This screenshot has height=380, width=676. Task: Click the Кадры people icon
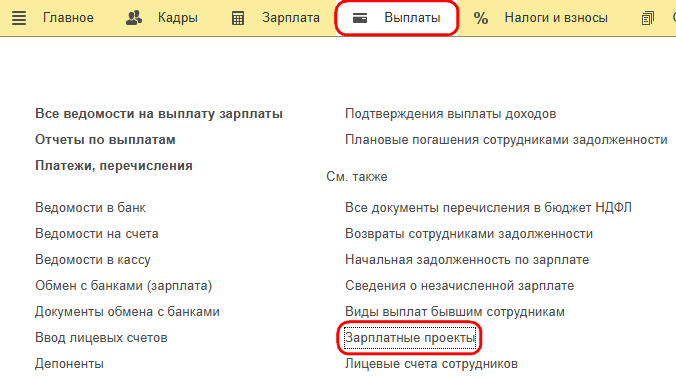134,18
